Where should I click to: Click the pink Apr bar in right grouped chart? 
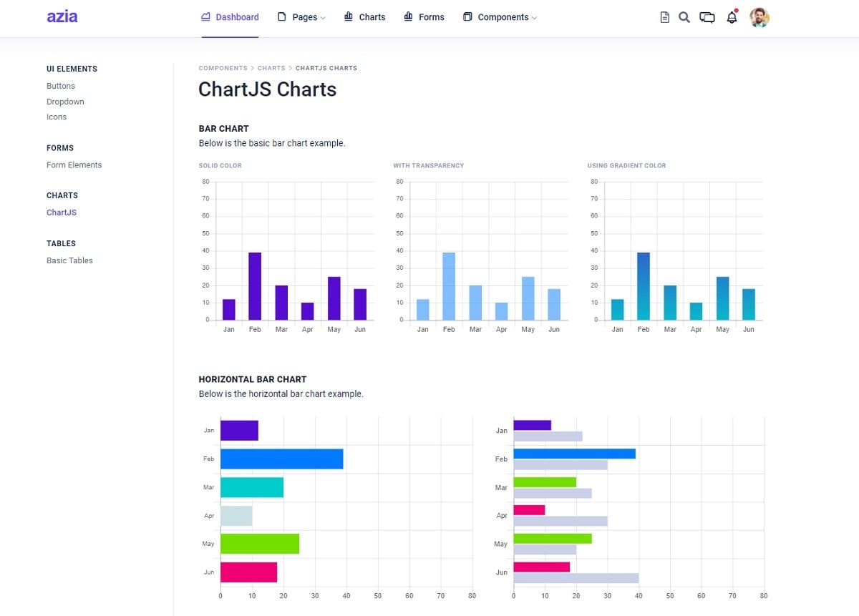(x=530, y=510)
